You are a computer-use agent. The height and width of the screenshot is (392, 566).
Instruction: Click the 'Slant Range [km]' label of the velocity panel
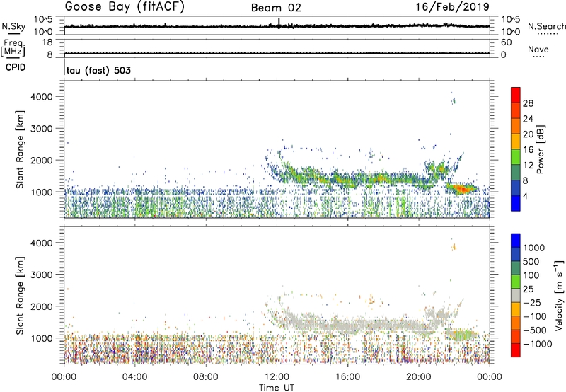(x=20, y=296)
